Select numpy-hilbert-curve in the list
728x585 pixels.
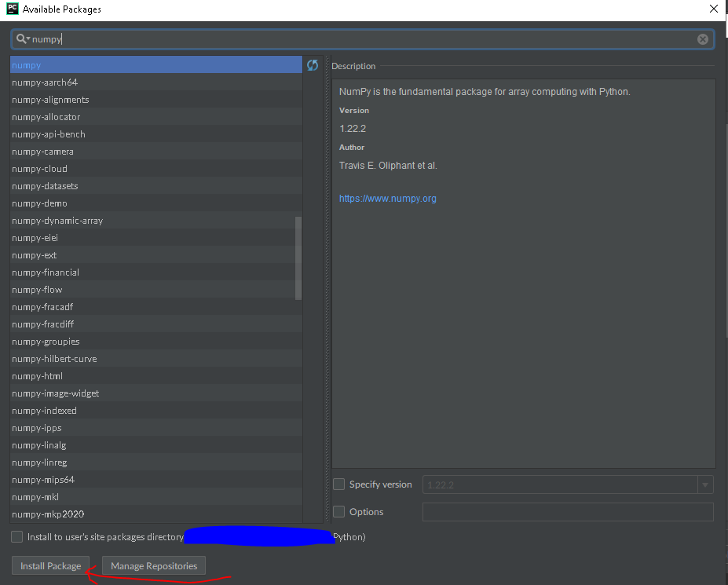click(156, 358)
